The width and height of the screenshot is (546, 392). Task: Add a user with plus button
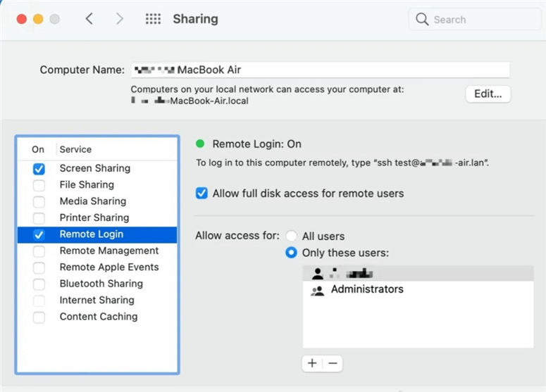[312, 363]
